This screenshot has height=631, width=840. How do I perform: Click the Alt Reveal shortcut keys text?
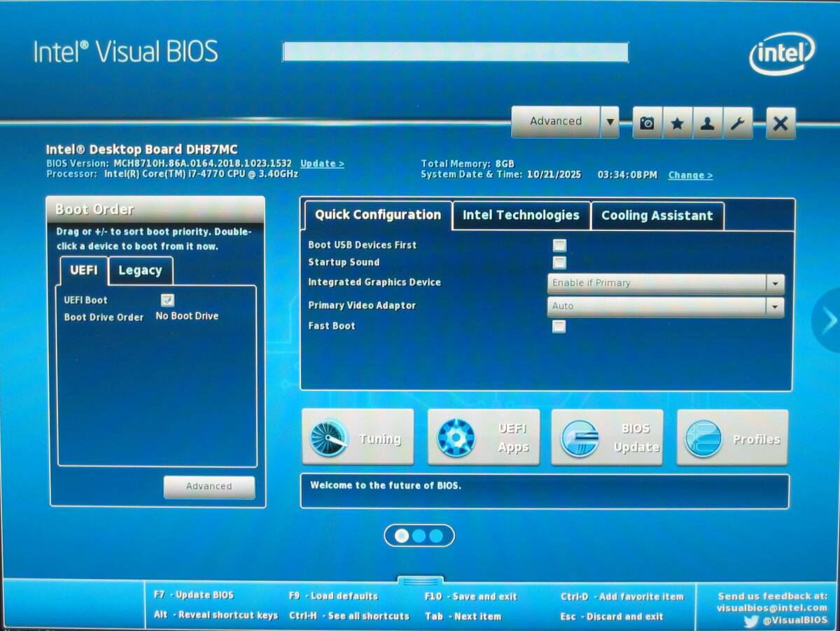pos(216,615)
